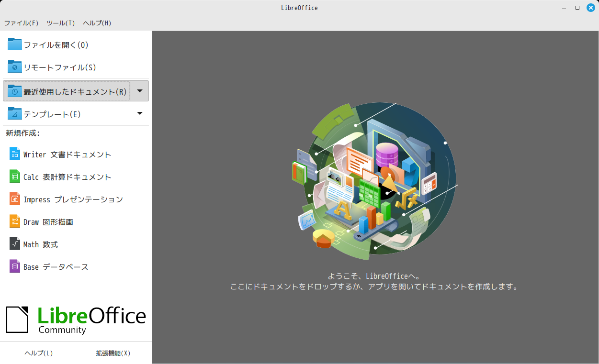Open the ツール(T) menu
The height and width of the screenshot is (364, 599).
(x=61, y=23)
